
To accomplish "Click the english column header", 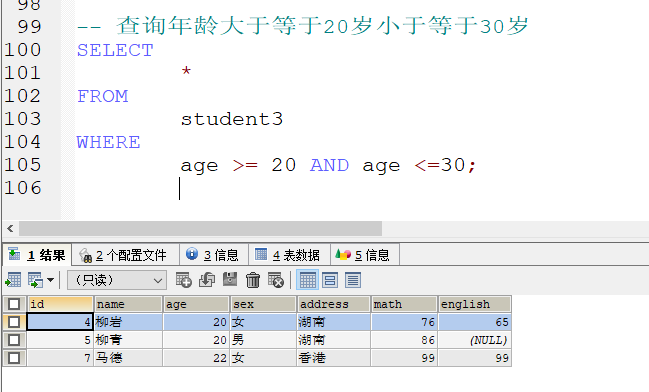I will pyautogui.click(x=474, y=304).
